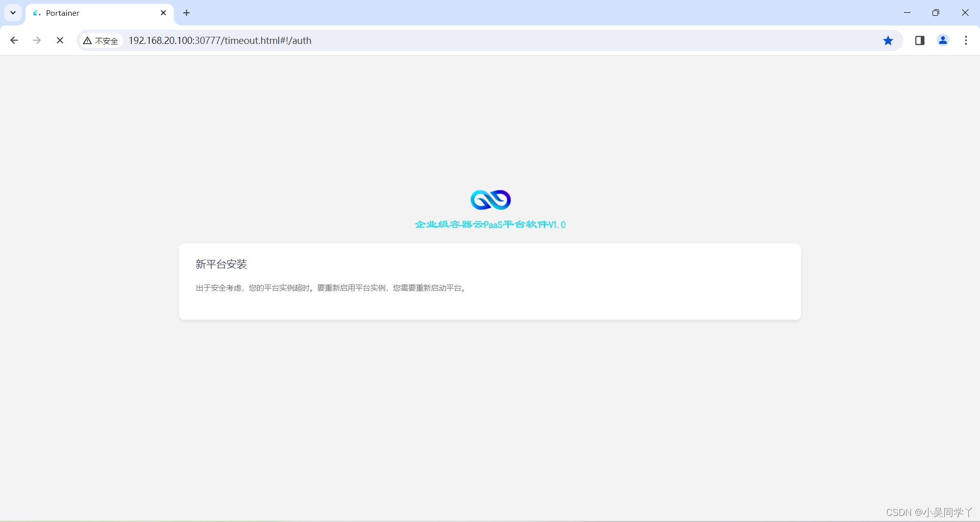Close the Portainer tab

(x=163, y=13)
